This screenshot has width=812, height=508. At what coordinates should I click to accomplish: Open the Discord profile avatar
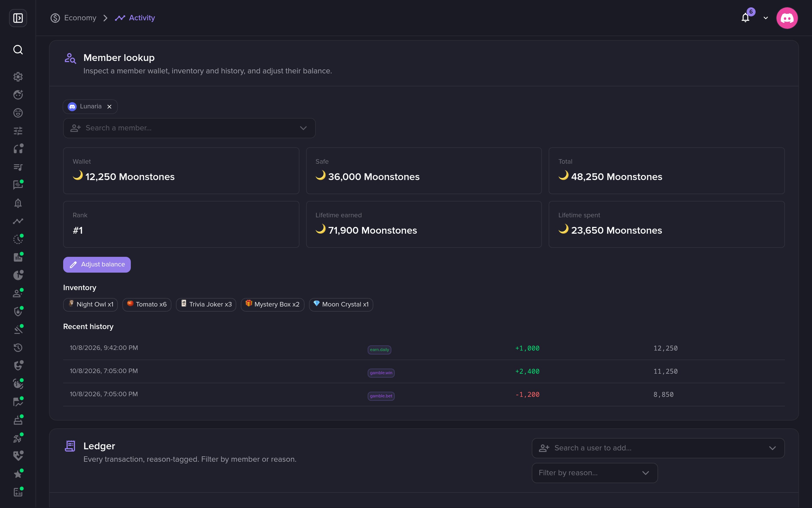(x=787, y=18)
